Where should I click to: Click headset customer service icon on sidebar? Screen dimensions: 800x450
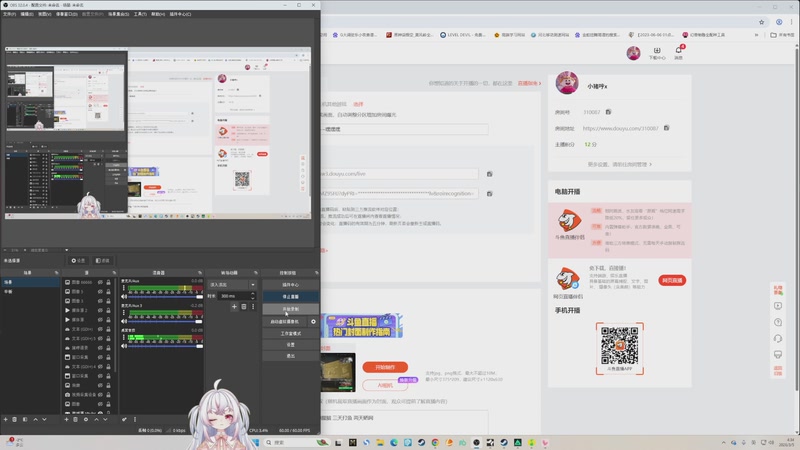778,339
